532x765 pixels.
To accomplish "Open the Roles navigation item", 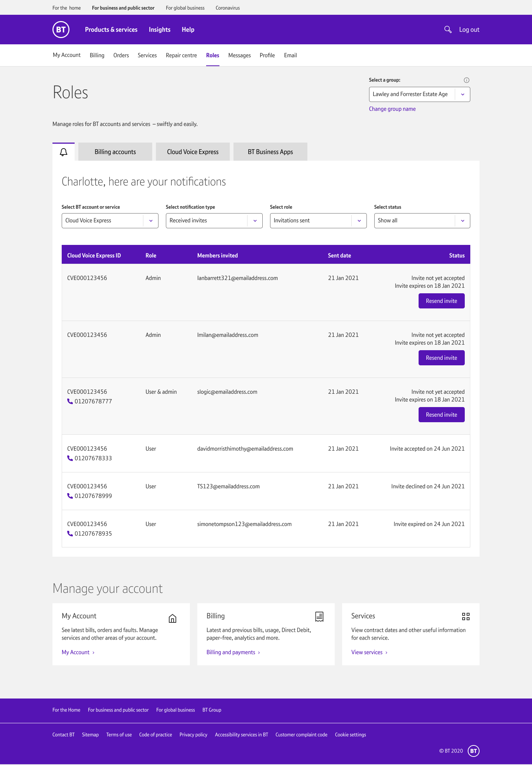I will [213, 55].
